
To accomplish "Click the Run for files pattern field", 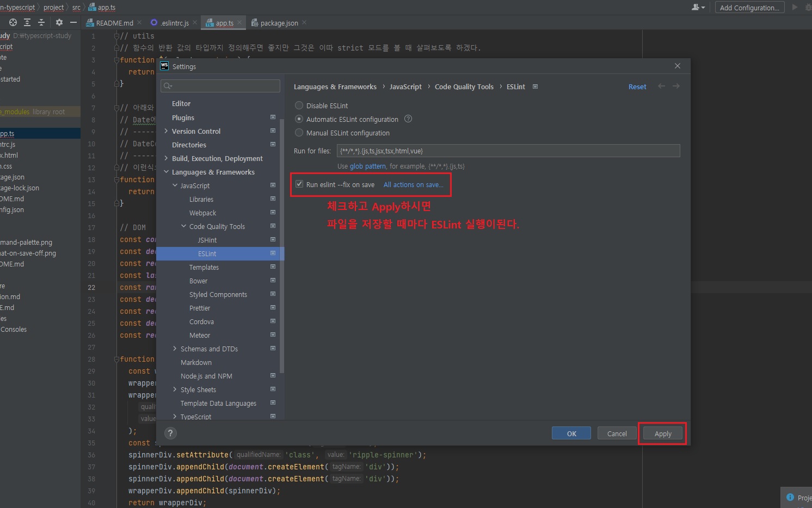I will coord(508,151).
